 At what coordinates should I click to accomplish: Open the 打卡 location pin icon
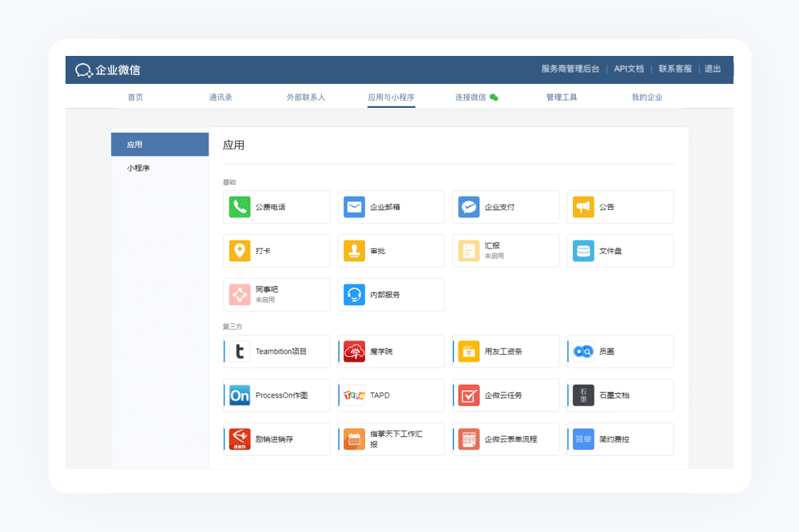tap(240, 251)
